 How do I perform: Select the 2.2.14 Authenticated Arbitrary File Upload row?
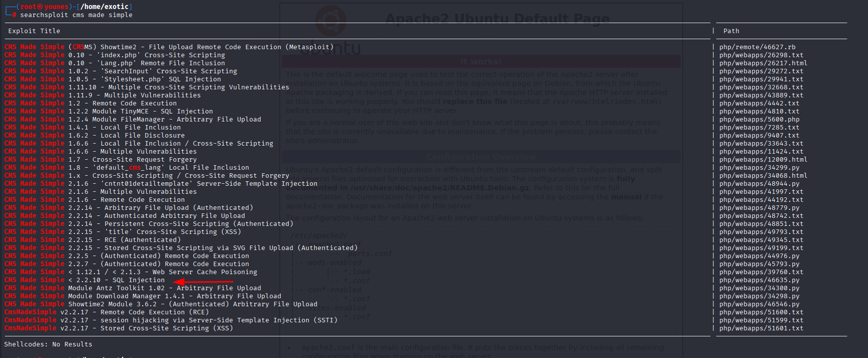pyautogui.click(x=125, y=216)
